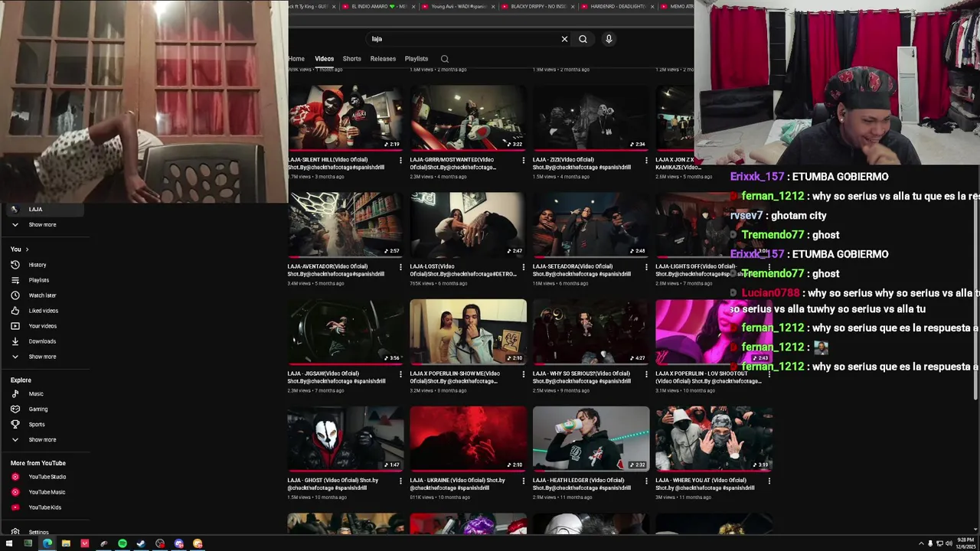Viewport: 980px width, 551px height.
Task: Clear the 'laja' search text with X
Action: click(564, 39)
